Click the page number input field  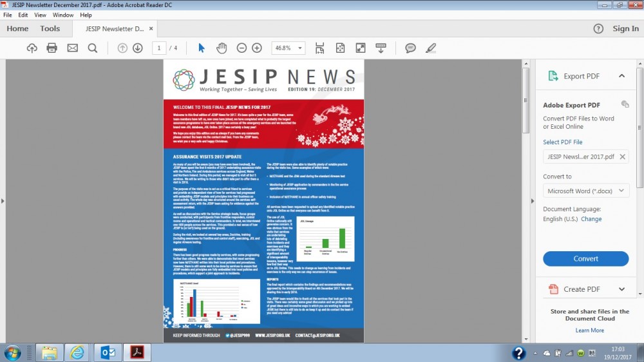pyautogui.click(x=159, y=48)
